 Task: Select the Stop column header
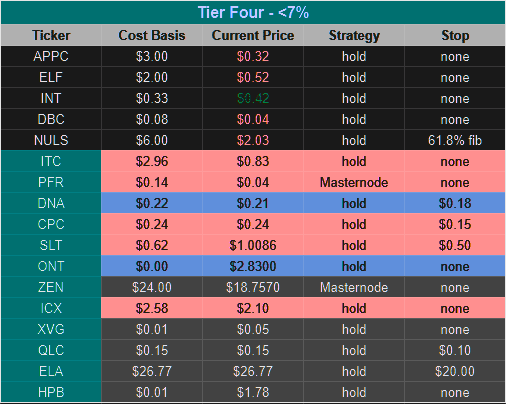[x=455, y=35]
